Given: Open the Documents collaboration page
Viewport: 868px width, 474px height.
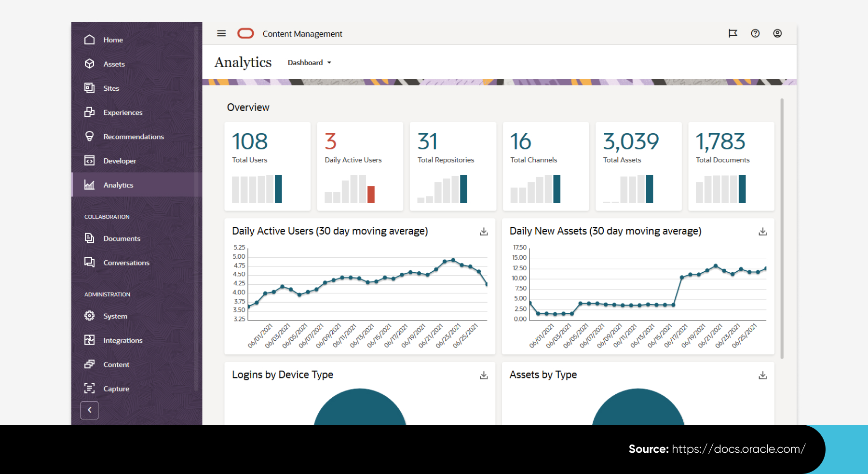Looking at the screenshot, I should 122,238.
